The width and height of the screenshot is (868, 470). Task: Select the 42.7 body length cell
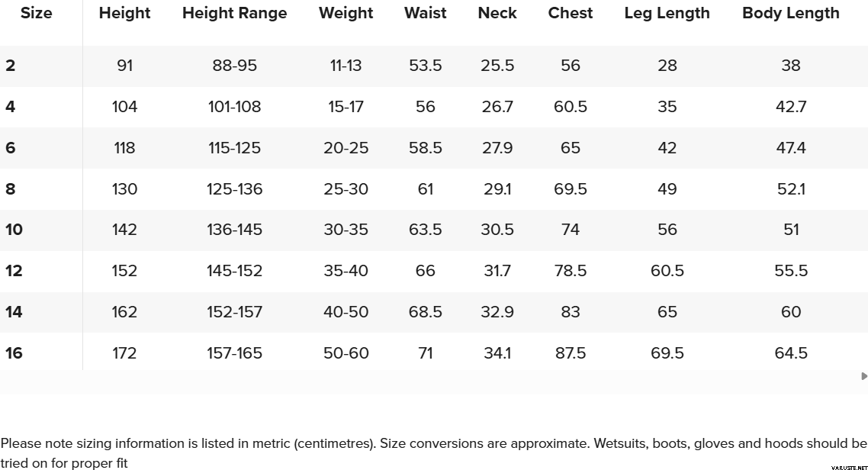tap(791, 107)
